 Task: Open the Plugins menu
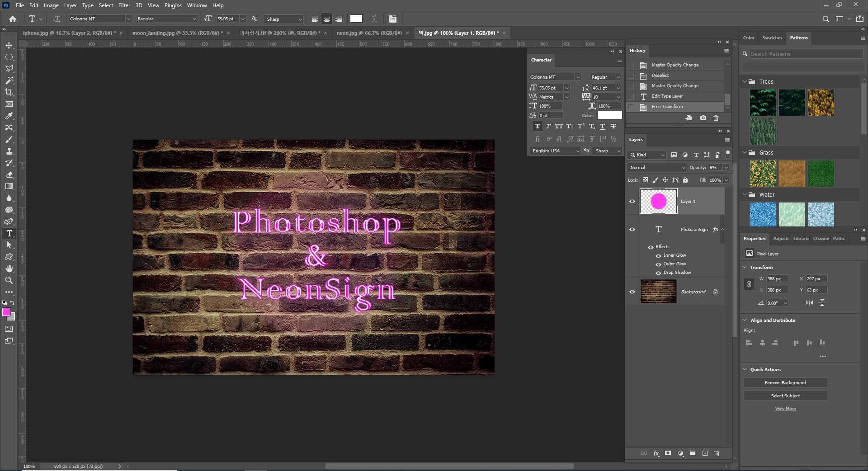tap(173, 5)
